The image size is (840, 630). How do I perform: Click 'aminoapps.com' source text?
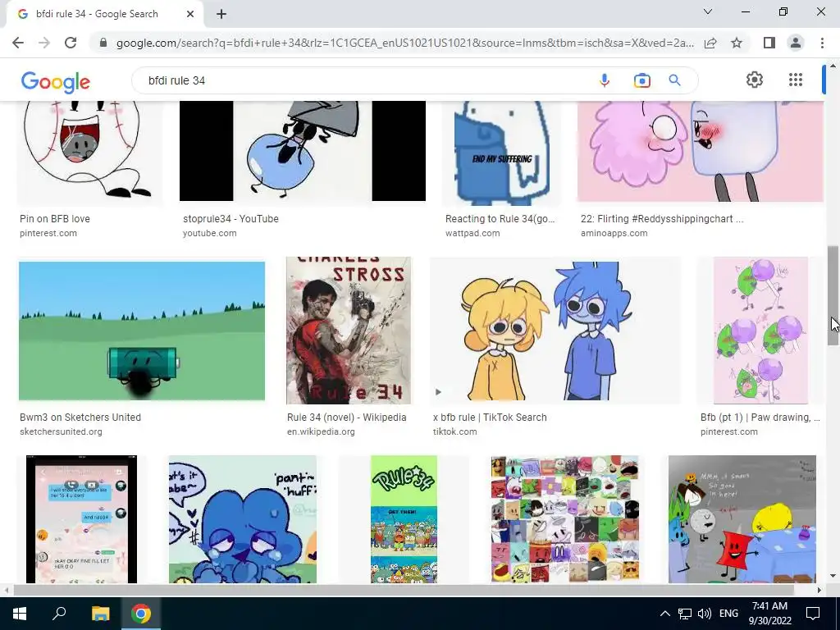point(614,233)
